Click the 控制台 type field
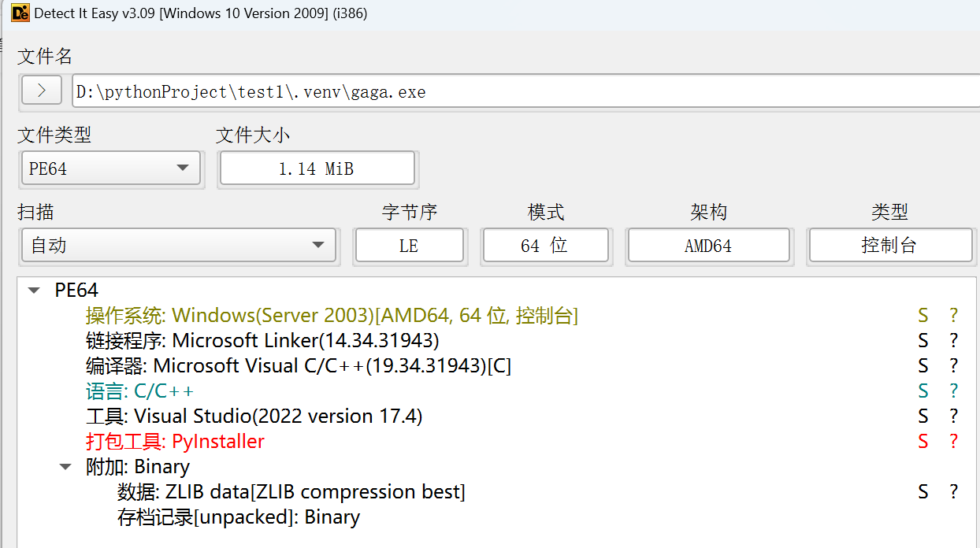Screen dimensions: 980x548 point(890,245)
